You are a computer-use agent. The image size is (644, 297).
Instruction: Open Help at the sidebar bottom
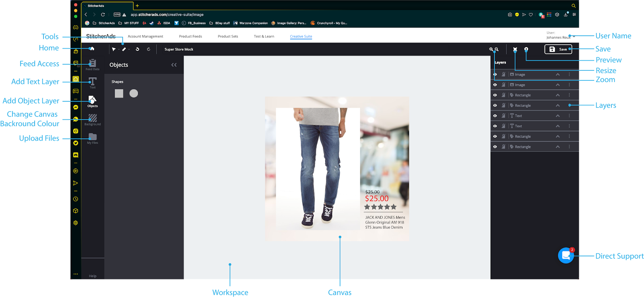93,276
